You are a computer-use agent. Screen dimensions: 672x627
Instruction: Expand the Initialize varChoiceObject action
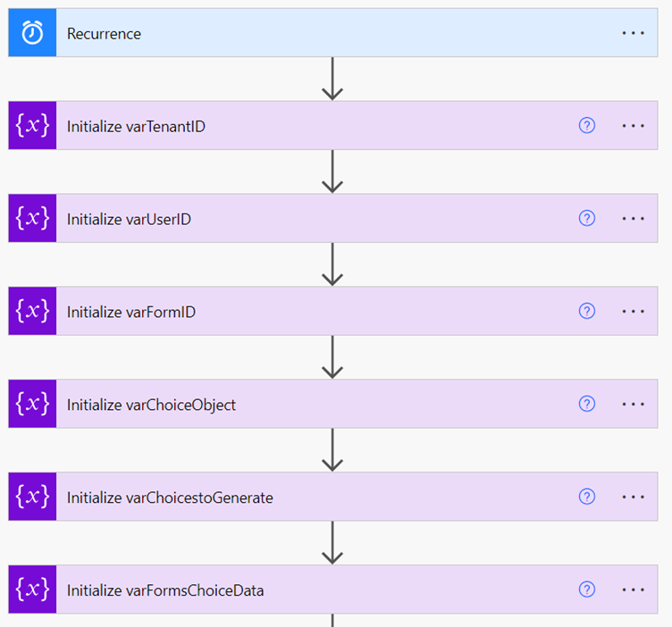pos(333,404)
